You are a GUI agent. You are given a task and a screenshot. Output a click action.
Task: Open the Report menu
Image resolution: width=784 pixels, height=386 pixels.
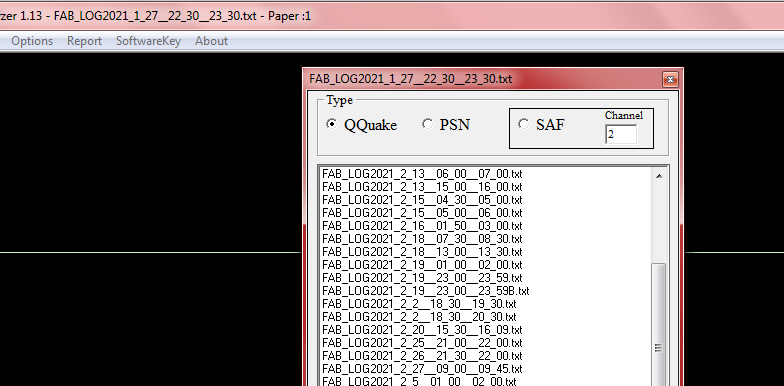click(x=84, y=41)
